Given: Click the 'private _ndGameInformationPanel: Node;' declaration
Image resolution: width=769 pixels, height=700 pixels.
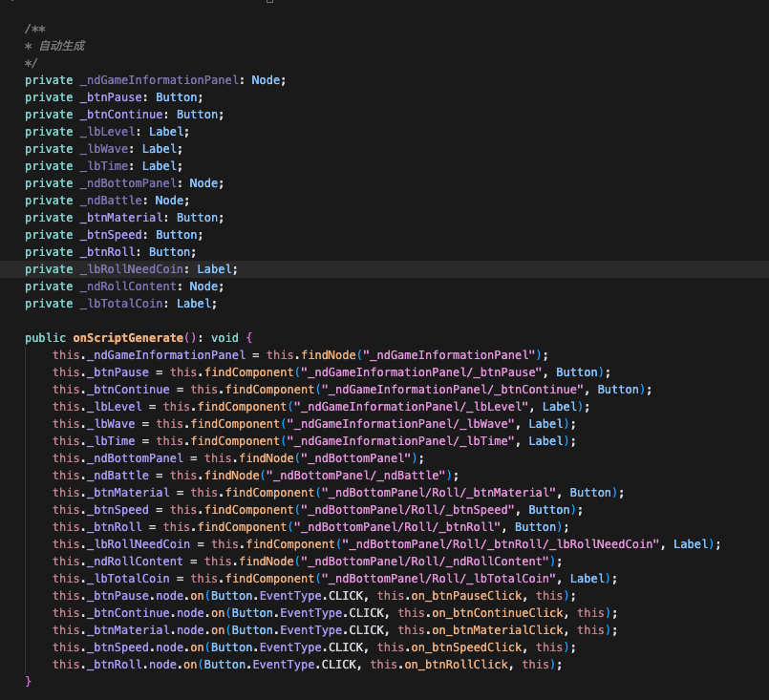Looking at the screenshot, I should point(156,80).
